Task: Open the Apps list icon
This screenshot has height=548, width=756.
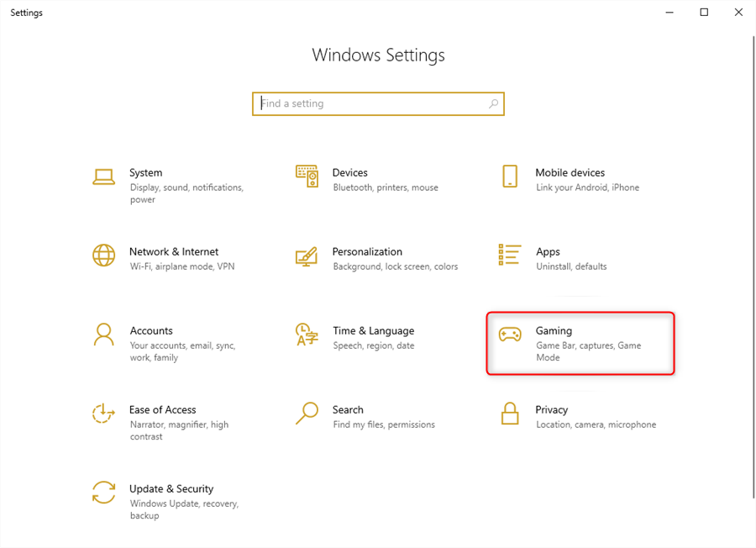Action: click(510, 255)
